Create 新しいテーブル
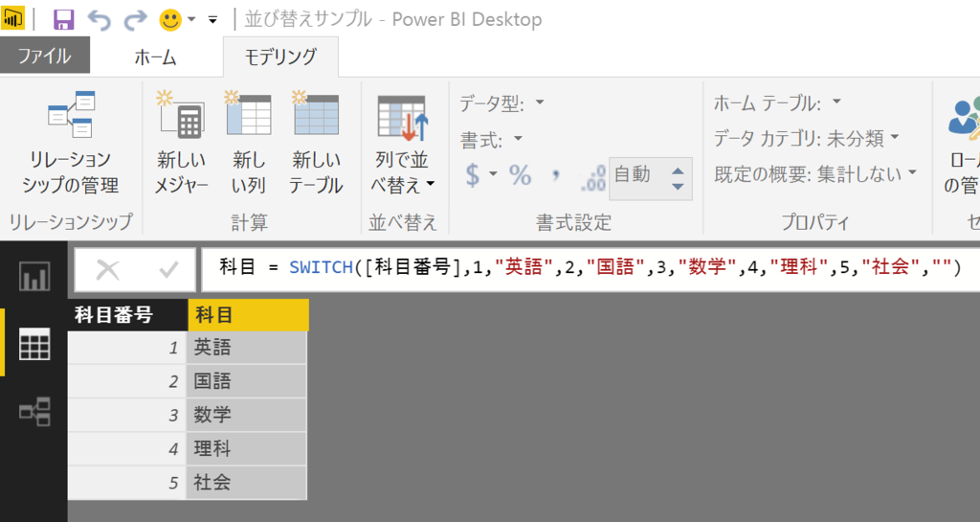This screenshot has width=980, height=522. click(x=316, y=142)
